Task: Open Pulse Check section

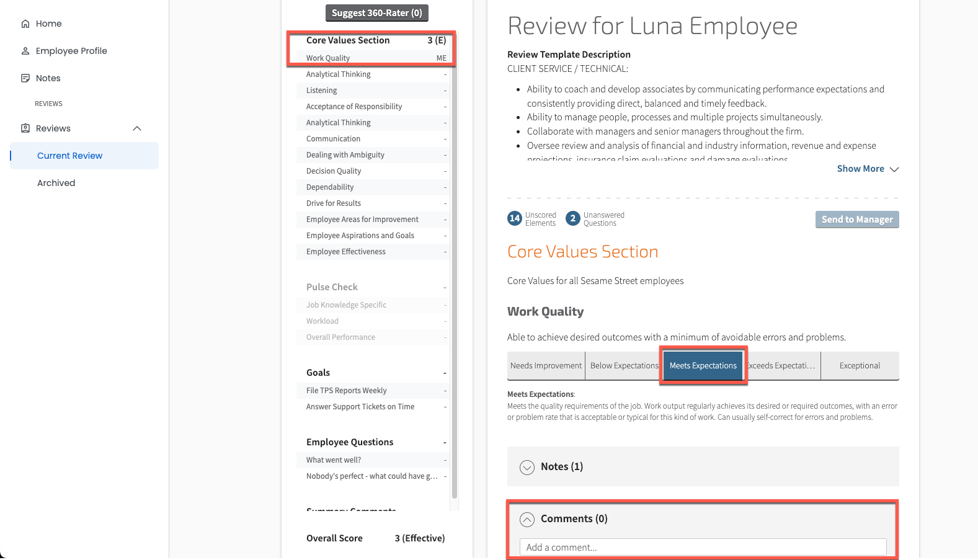Action: pyautogui.click(x=372, y=287)
